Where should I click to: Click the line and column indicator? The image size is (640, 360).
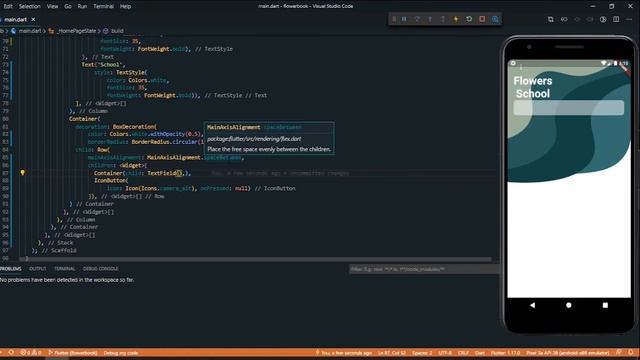(x=391, y=353)
